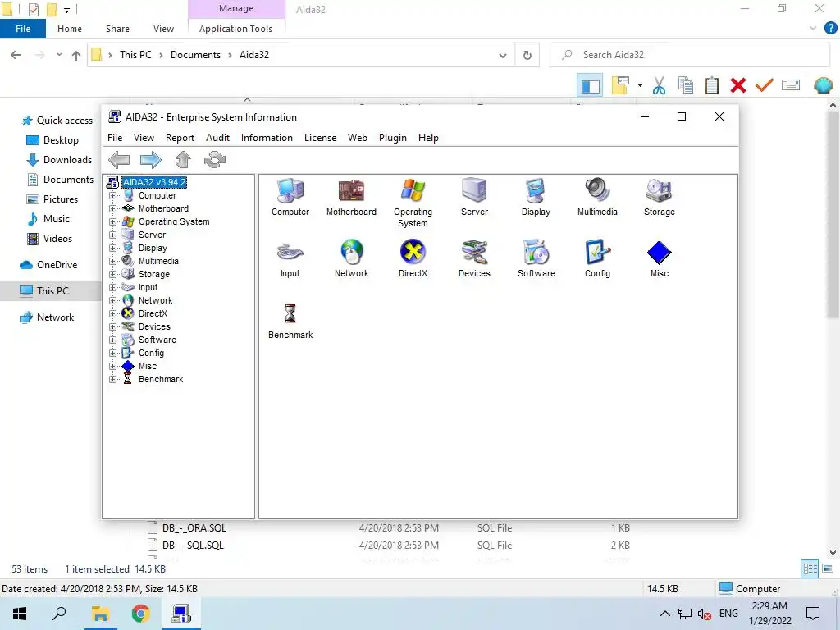Expand the Storage tree node
840x630 pixels.
coord(112,274)
